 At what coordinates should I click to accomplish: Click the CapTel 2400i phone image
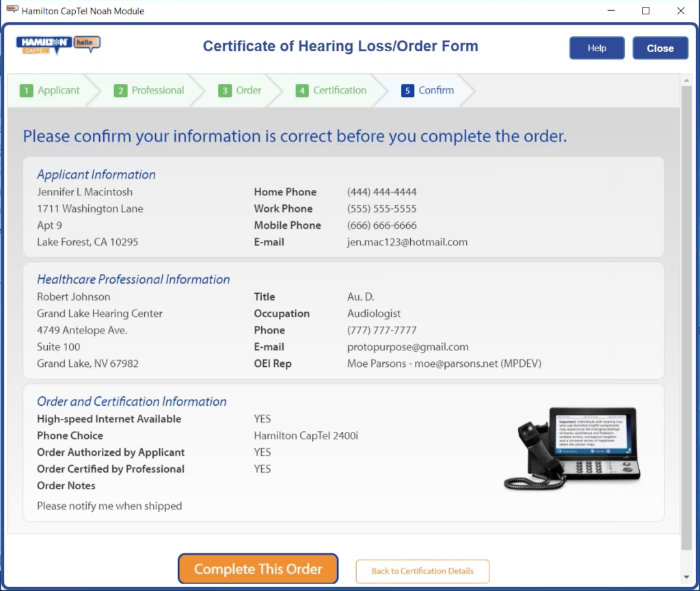coord(573,448)
